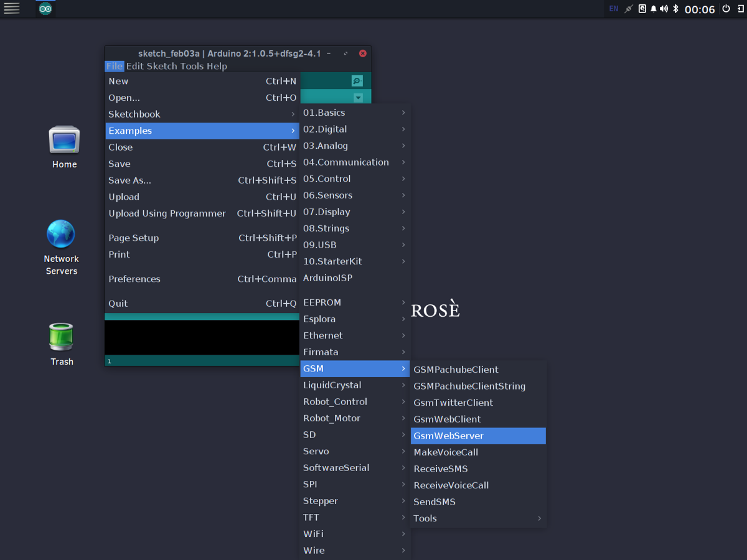The width and height of the screenshot is (747, 560).
Task: Expand the 04.Communication submenu
Action: click(355, 162)
